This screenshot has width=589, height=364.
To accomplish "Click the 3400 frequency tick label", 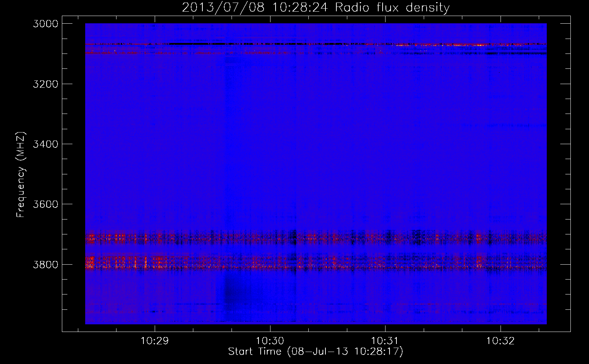I will tap(46, 144).
